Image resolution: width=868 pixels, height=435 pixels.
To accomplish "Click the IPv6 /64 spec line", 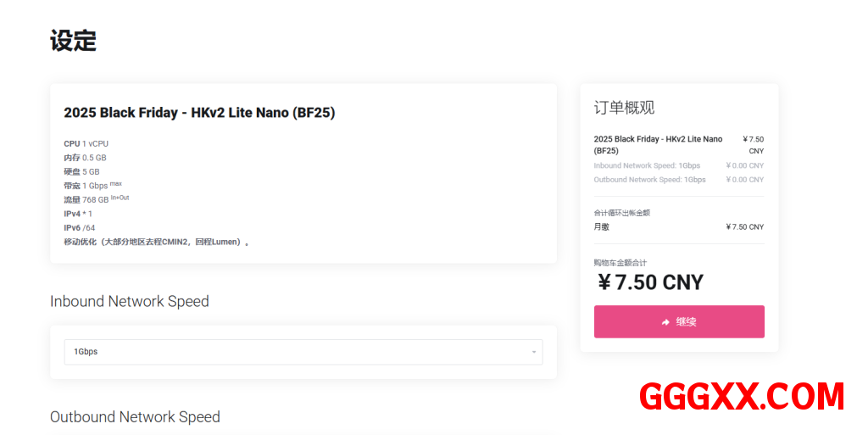I will pyautogui.click(x=80, y=227).
